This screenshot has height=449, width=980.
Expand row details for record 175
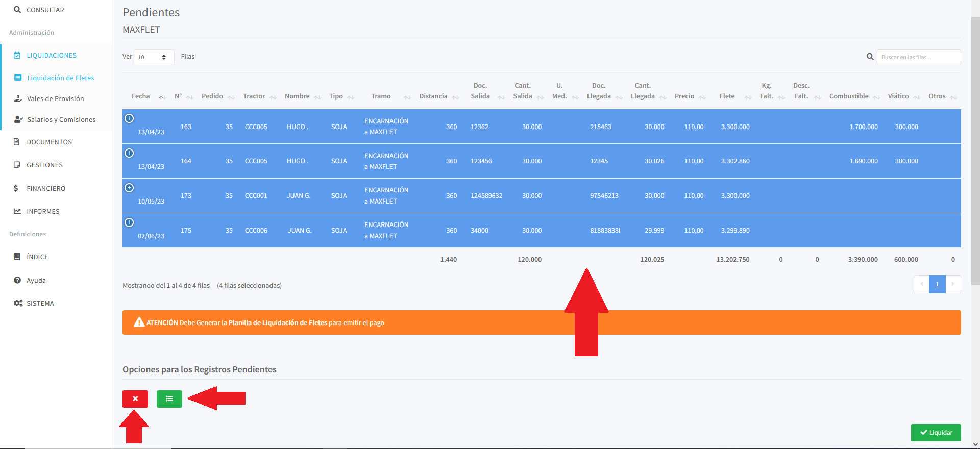130,222
